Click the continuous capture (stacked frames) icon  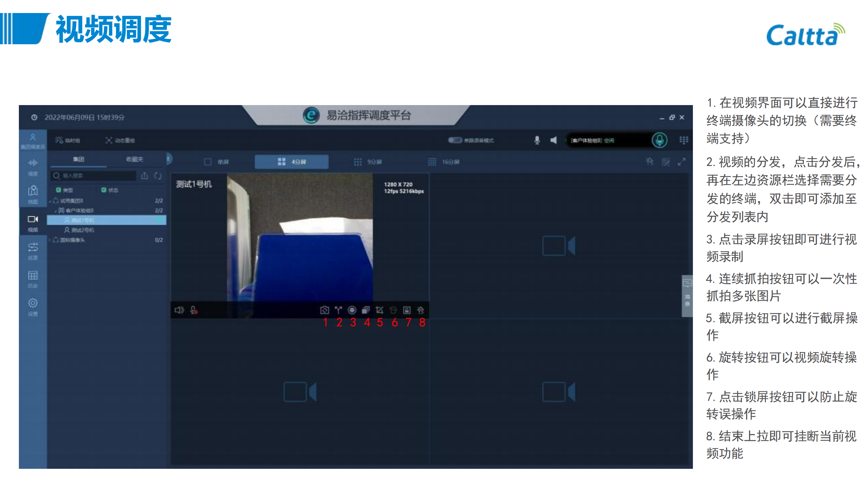[366, 310]
